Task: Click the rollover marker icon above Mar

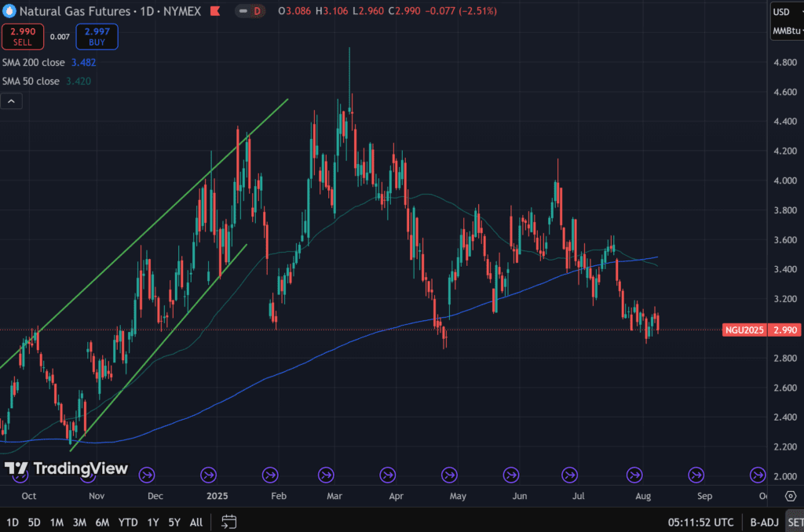Action: [326, 474]
